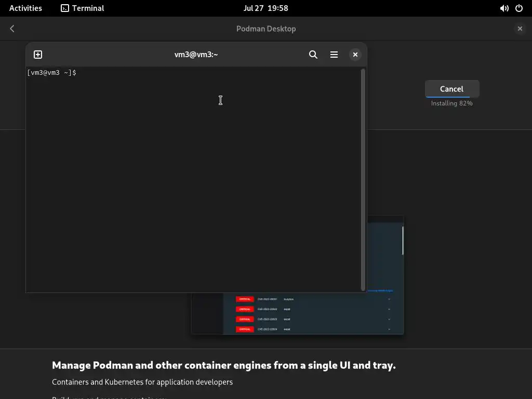The height and width of the screenshot is (399, 532).
Task: Open the Terminal search icon
Action: point(313,55)
